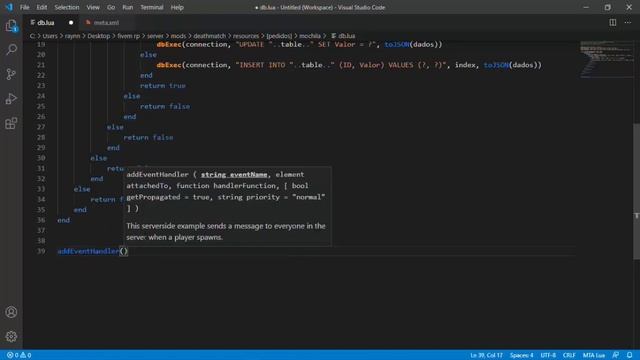The width and height of the screenshot is (640, 360).
Task: Open the Extensions view icon
Action: point(11,123)
